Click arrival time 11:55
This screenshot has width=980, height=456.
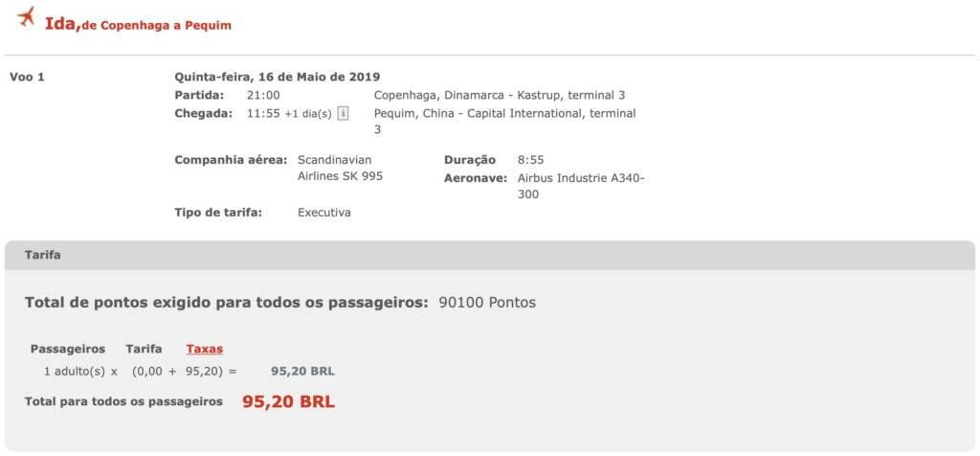(x=263, y=114)
